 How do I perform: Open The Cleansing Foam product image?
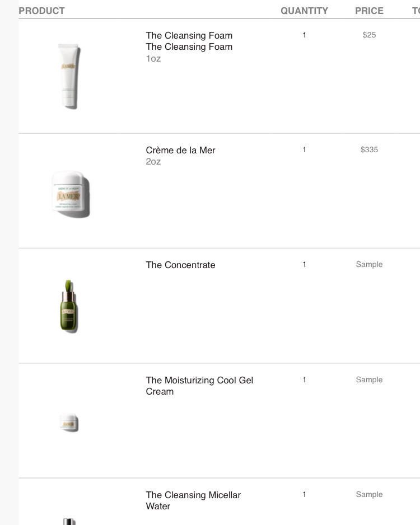pyautogui.click(x=69, y=76)
